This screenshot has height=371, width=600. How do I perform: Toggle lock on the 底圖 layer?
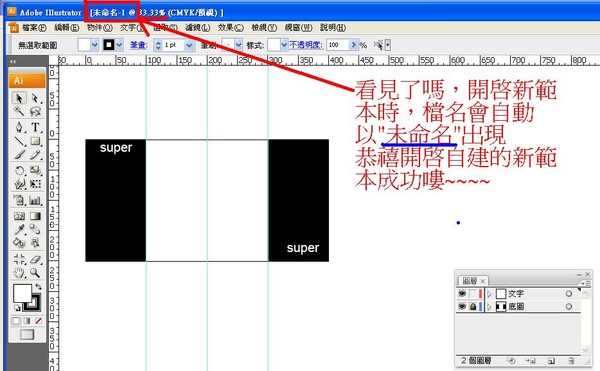[473, 306]
